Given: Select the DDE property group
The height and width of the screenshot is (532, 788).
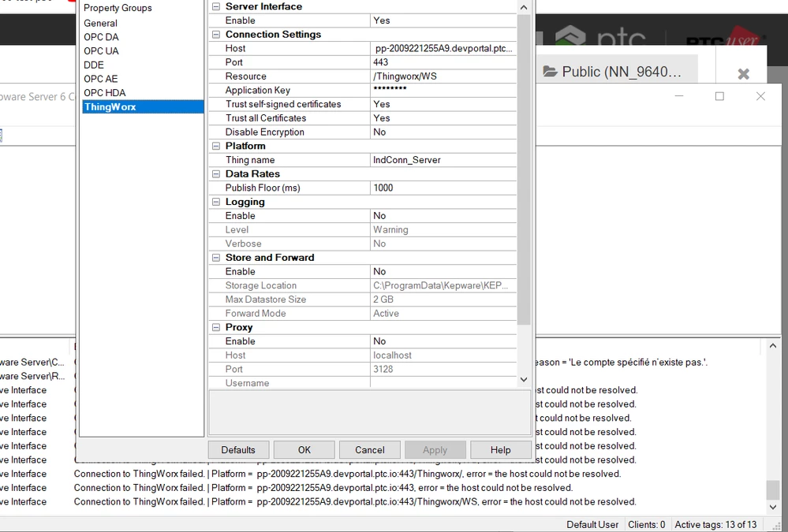Looking at the screenshot, I should coord(94,65).
